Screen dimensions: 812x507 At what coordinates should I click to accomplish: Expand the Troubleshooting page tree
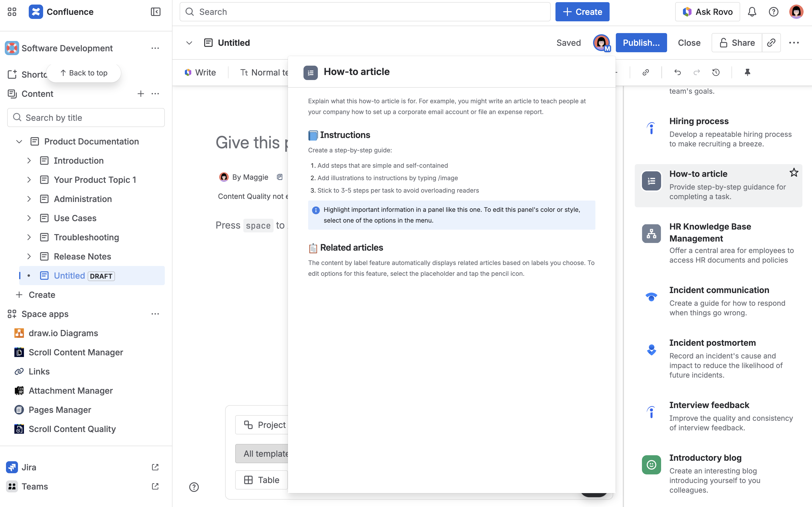29,237
